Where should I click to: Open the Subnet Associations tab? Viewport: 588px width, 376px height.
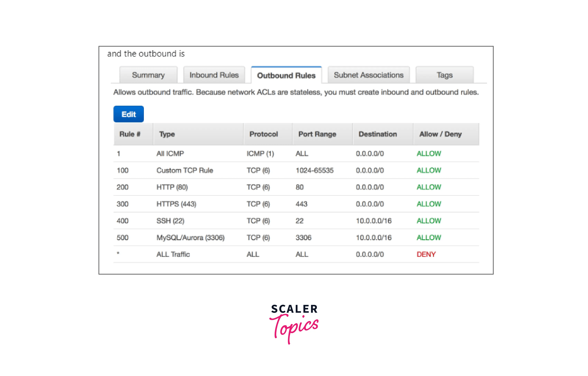(x=368, y=75)
